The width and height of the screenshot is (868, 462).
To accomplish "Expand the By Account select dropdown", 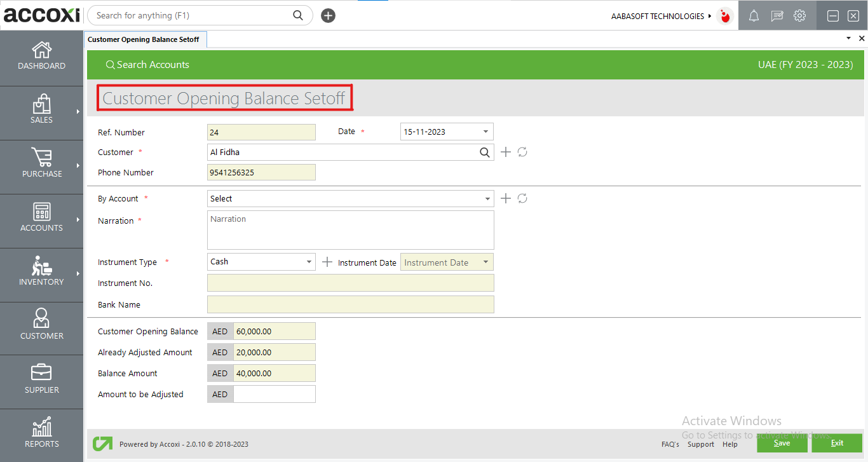I will tap(487, 198).
